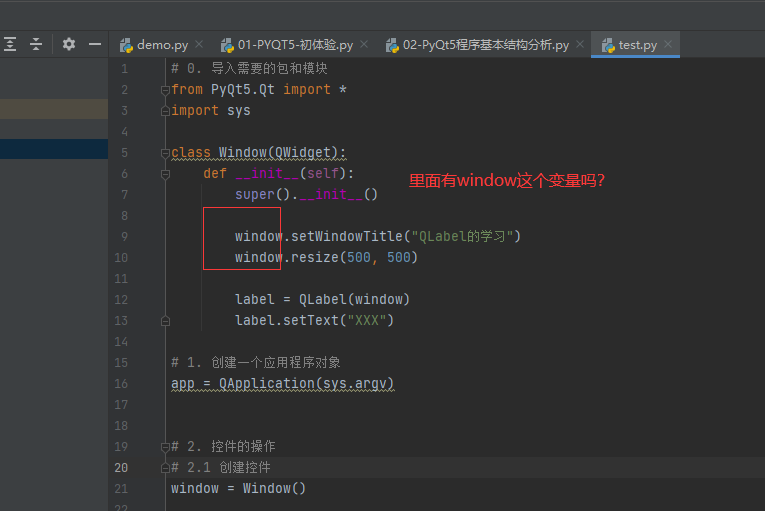
Task: Click the comment '# 0. 导入需要的包和模块'
Action: (x=249, y=68)
